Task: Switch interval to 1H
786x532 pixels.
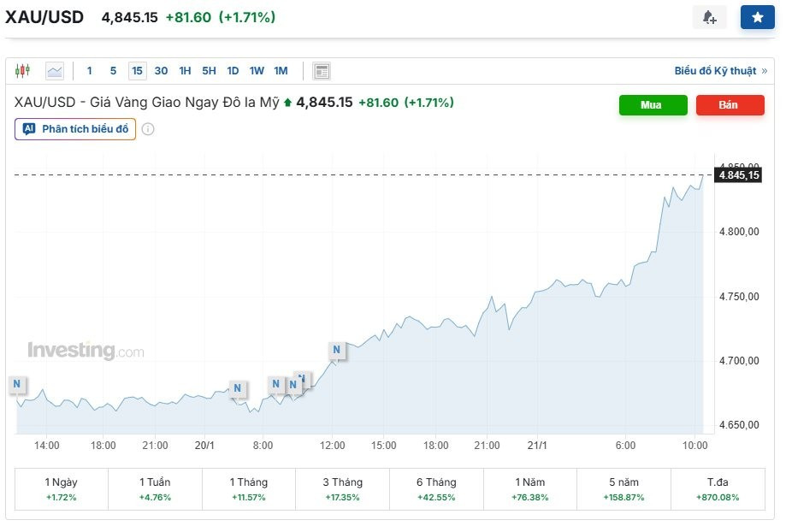Action: tap(185, 71)
